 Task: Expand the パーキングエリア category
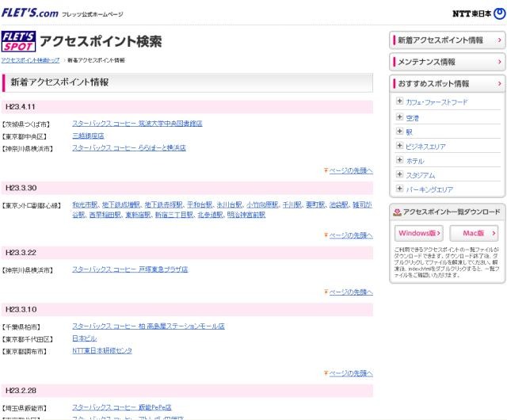pos(399,189)
